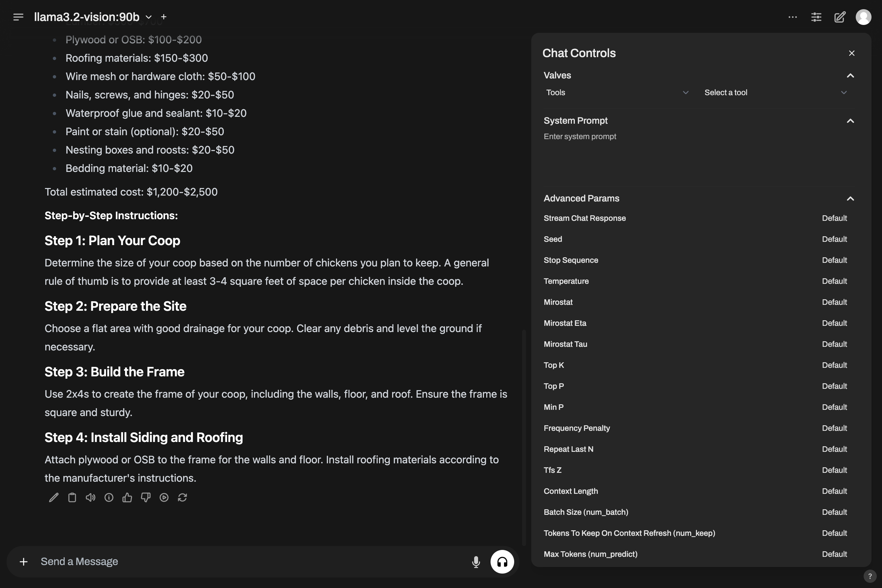Toggle the Seed Default setting
882x588 pixels.
tap(834, 239)
